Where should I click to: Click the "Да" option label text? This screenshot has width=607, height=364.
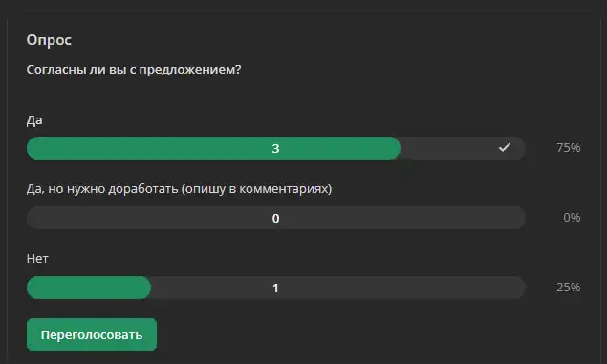point(34,120)
